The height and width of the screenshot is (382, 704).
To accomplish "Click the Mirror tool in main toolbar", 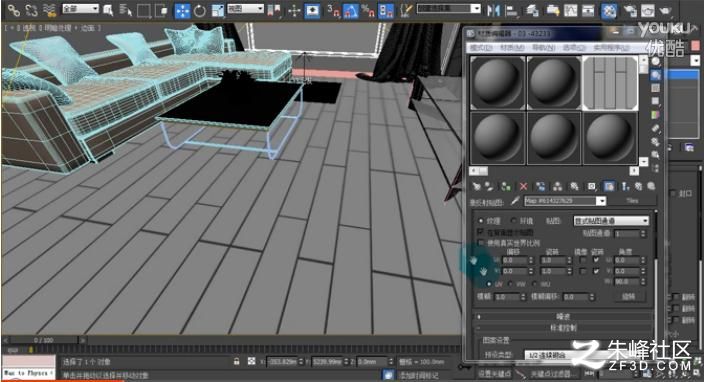I will (x=493, y=10).
